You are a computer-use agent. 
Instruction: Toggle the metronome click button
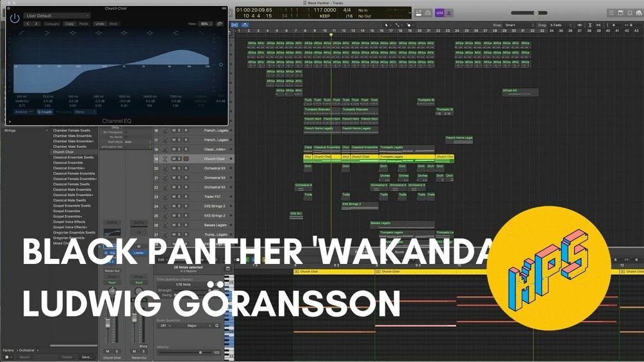coord(449,13)
